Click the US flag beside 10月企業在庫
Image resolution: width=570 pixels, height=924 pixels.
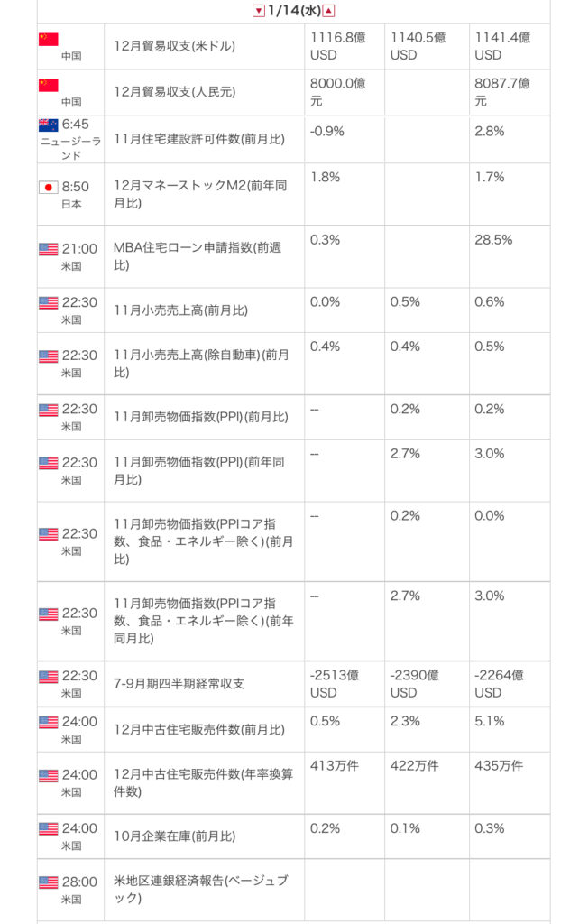click(49, 829)
